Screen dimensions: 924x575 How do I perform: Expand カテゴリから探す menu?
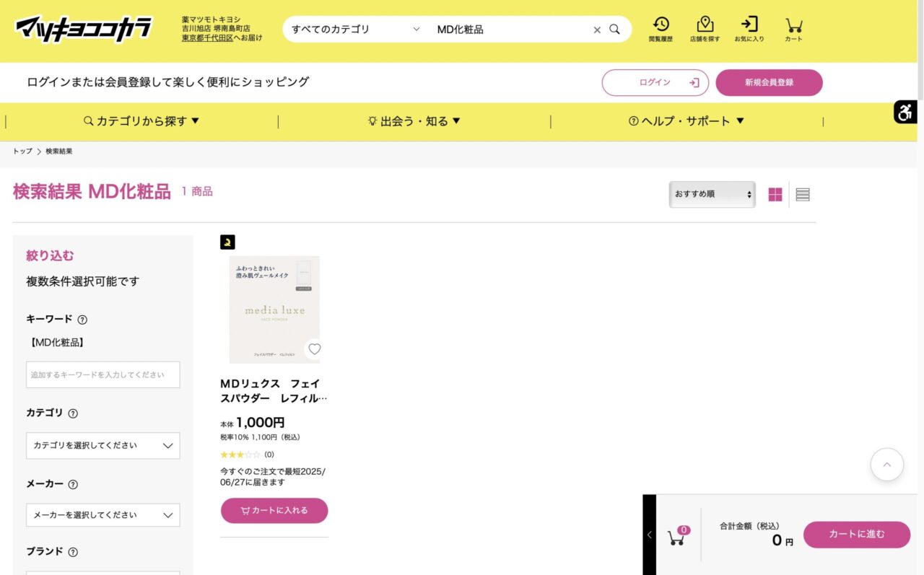point(141,121)
